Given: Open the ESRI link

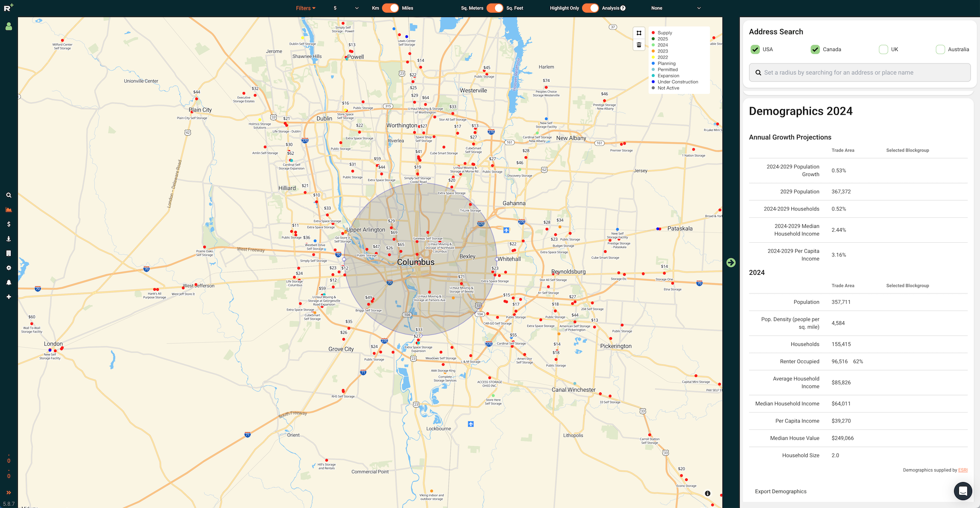Looking at the screenshot, I should [963, 470].
